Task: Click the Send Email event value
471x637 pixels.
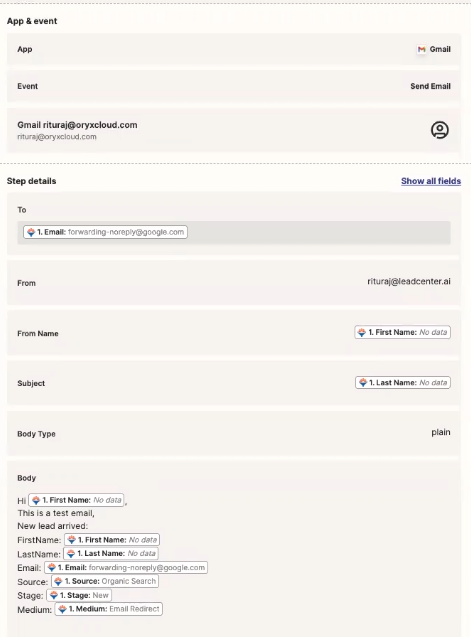Action: coord(430,86)
